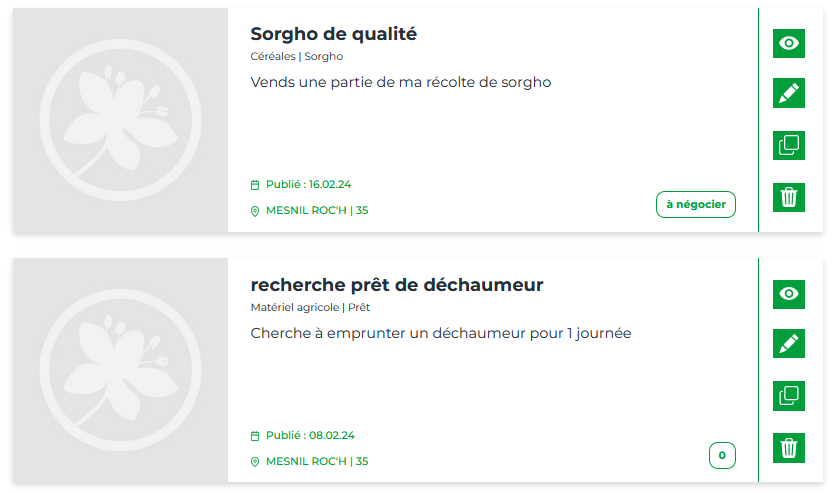Delete the Sorgho de qualité listing
This screenshot has width=836, height=493.
click(789, 197)
